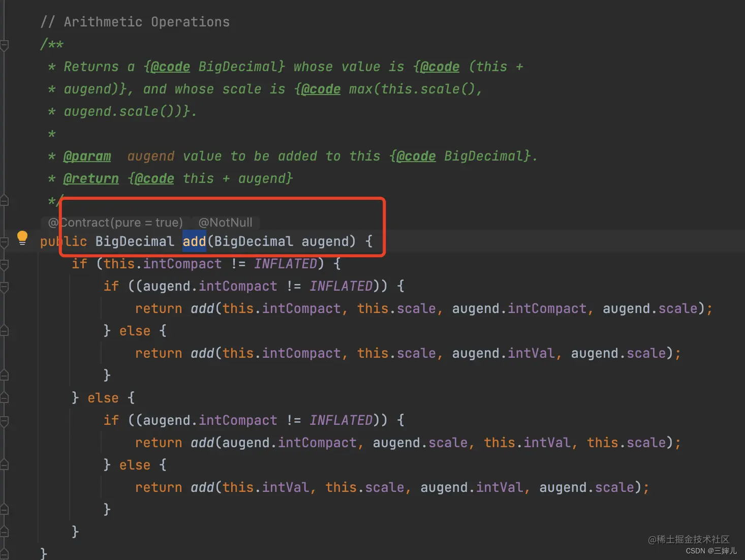The image size is (745, 560).
Task: Collapse the fold marker beside the outer "} else {" line
Action: tap(4, 398)
